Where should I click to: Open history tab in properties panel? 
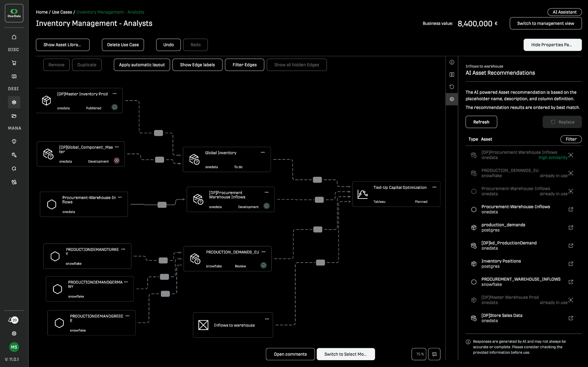(452, 87)
